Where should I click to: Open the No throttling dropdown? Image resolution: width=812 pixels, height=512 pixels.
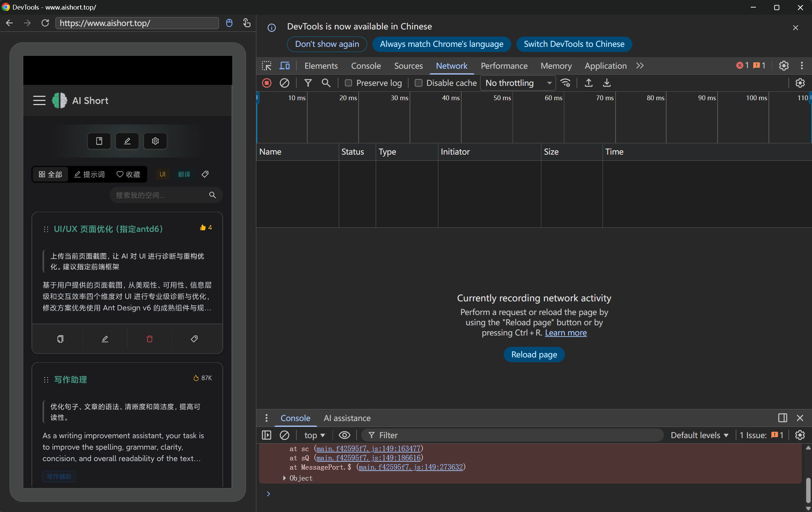(517, 83)
